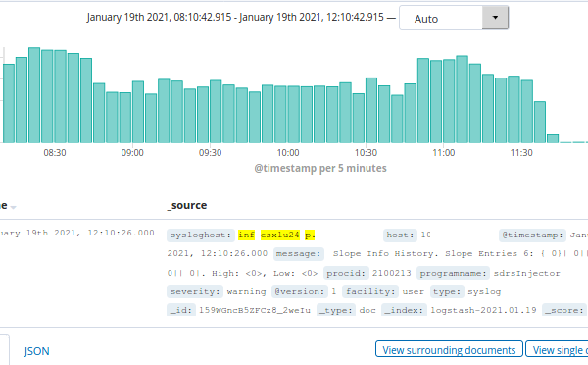588x365 pixels.
Task: Click the row time 12:10:26.000 cell
Action: (76, 233)
